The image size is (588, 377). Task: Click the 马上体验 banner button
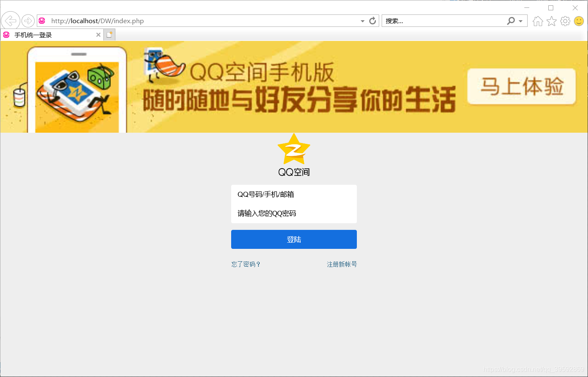click(521, 86)
